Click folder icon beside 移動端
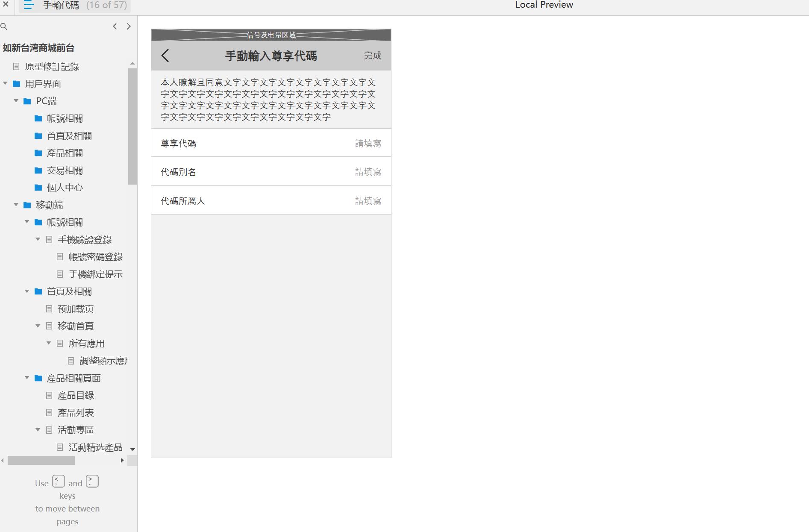Viewport: 809px width, 532px height. (x=27, y=205)
